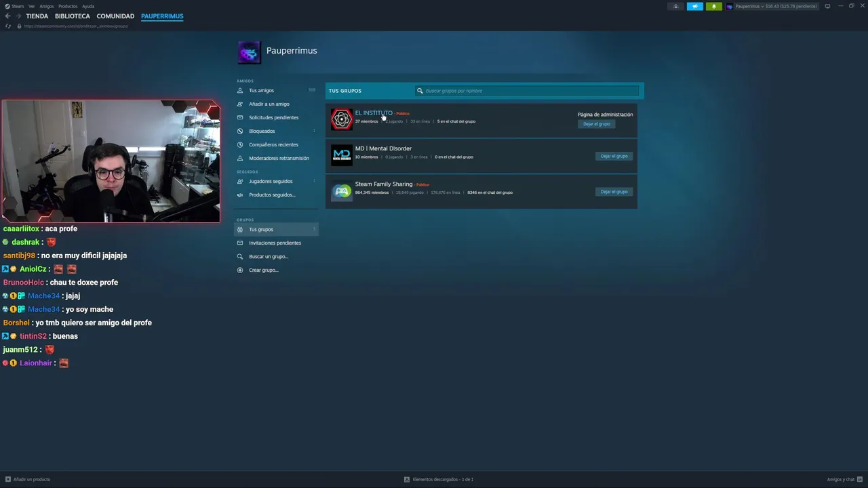Click the Invitaciones pendientes envelope icon

[x=240, y=243]
